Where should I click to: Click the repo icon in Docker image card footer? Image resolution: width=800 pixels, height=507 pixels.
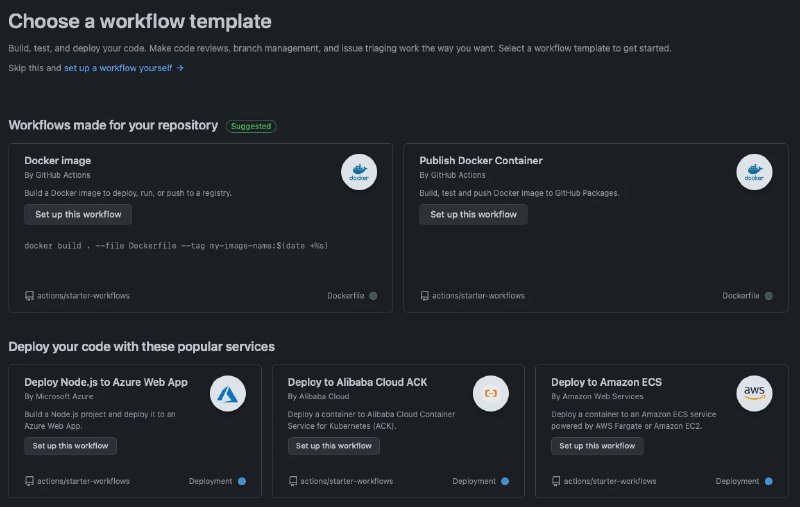pyautogui.click(x=29, y=296)
